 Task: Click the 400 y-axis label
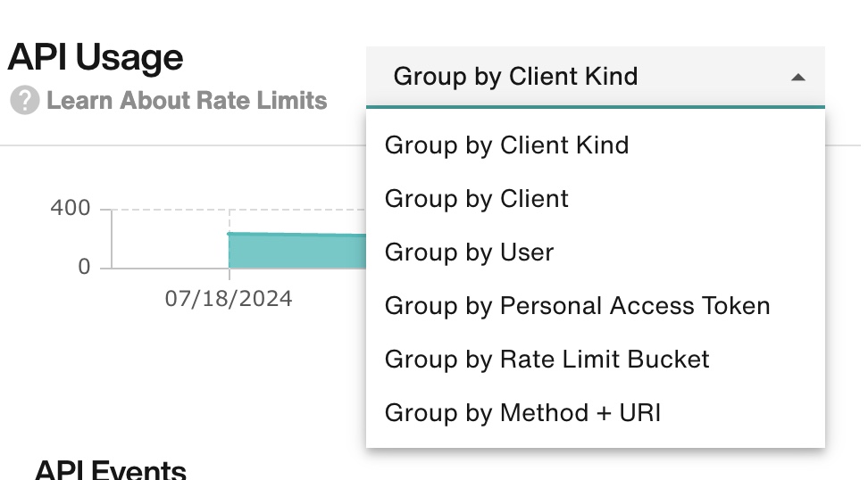(71, 209)
